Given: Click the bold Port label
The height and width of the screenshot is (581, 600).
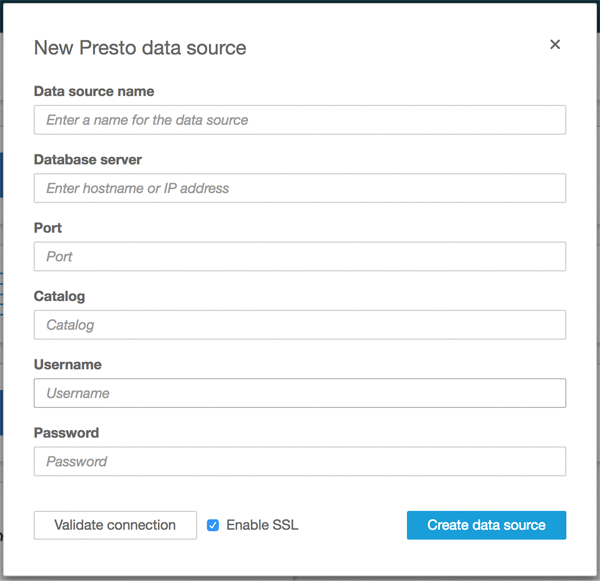Looking at the screenshot, I should point(48,228).
